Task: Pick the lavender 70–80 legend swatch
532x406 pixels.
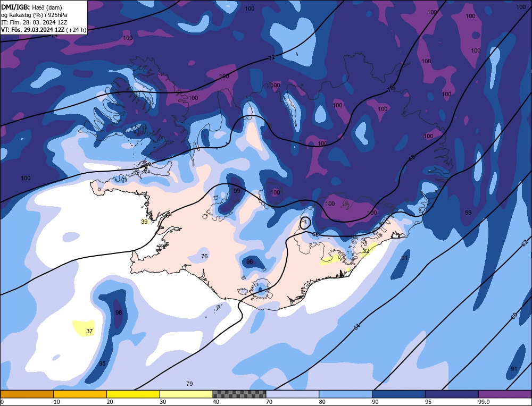Action: (293, 394)
